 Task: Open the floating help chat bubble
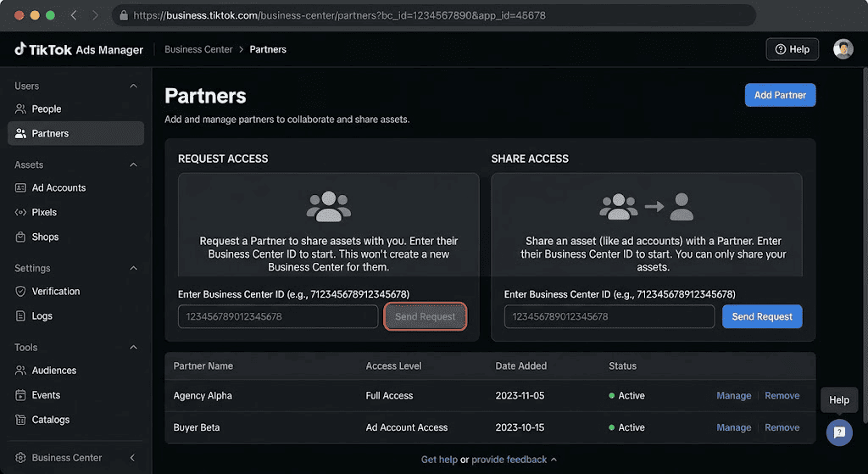coord(839,432)
